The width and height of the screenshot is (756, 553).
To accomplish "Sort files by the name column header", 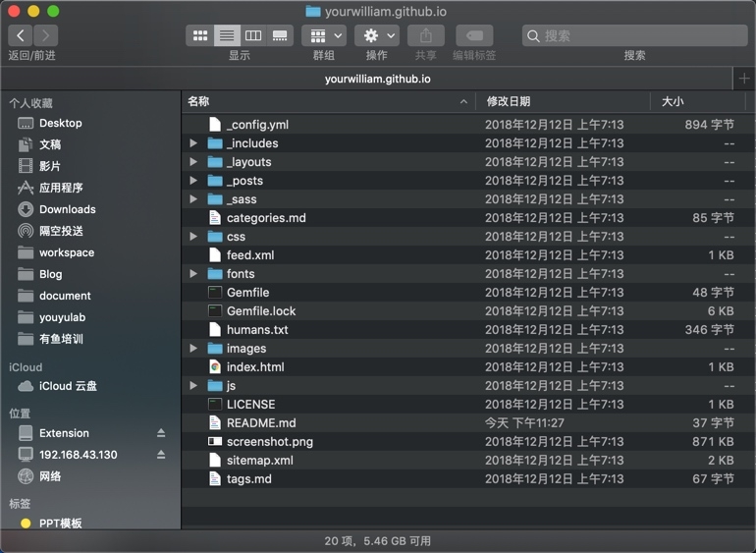I will [324, 101].
